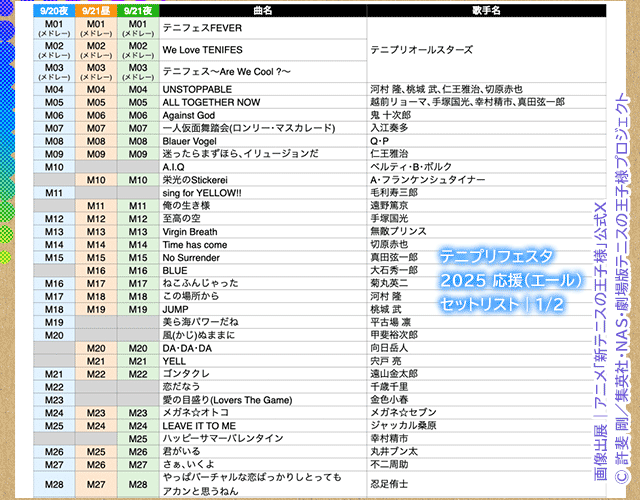640x500 pixels.
Task: Click the 曲名 column header
Action: click(263, 10)
